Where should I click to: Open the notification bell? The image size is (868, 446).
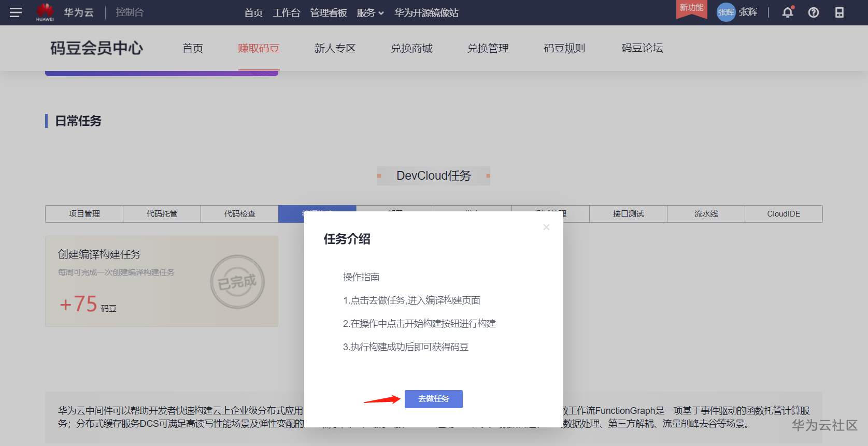click(788, 12)
